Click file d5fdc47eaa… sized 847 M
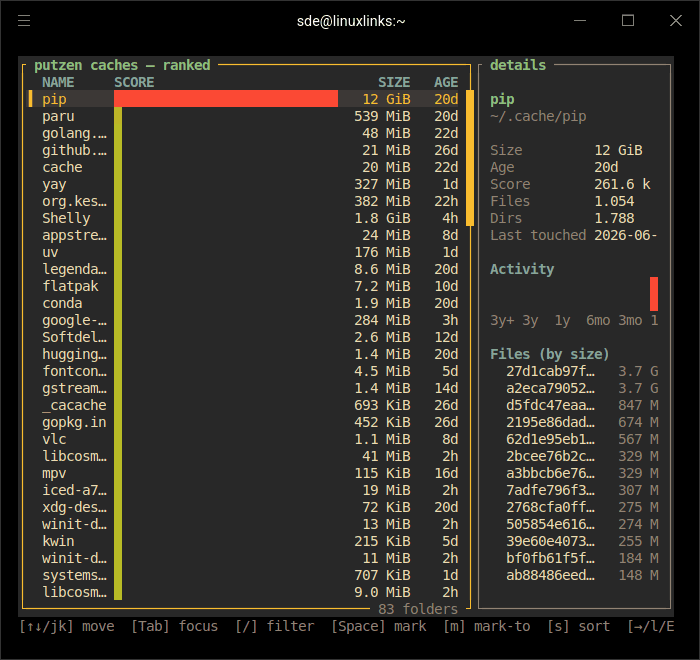 coord(550,405)
